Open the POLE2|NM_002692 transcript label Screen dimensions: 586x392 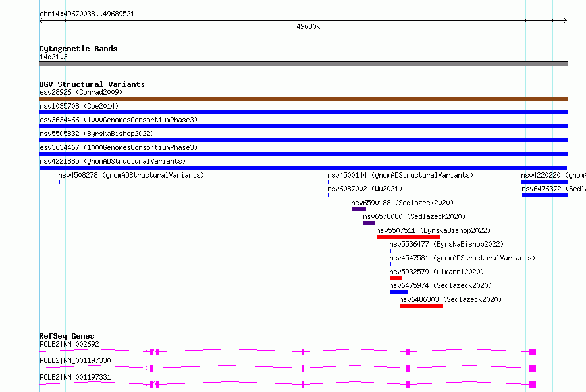pyautogui.click(x=69, y=344)
